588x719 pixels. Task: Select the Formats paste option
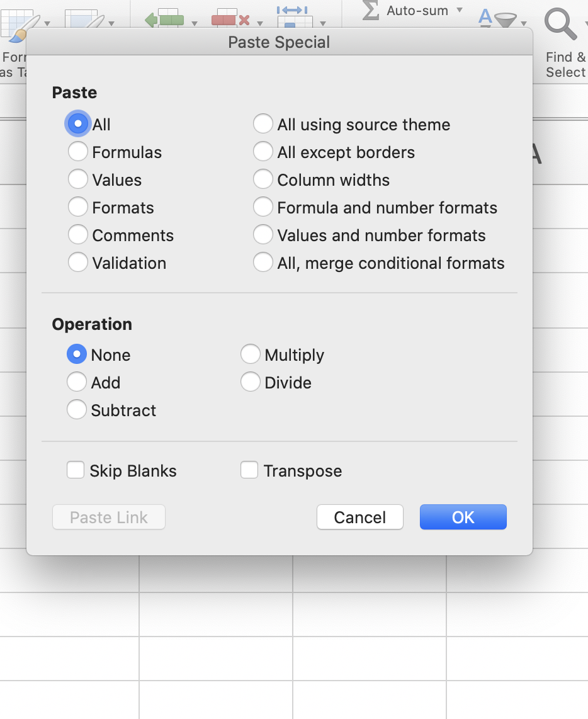pyautogui.click(x=78, y=208)
